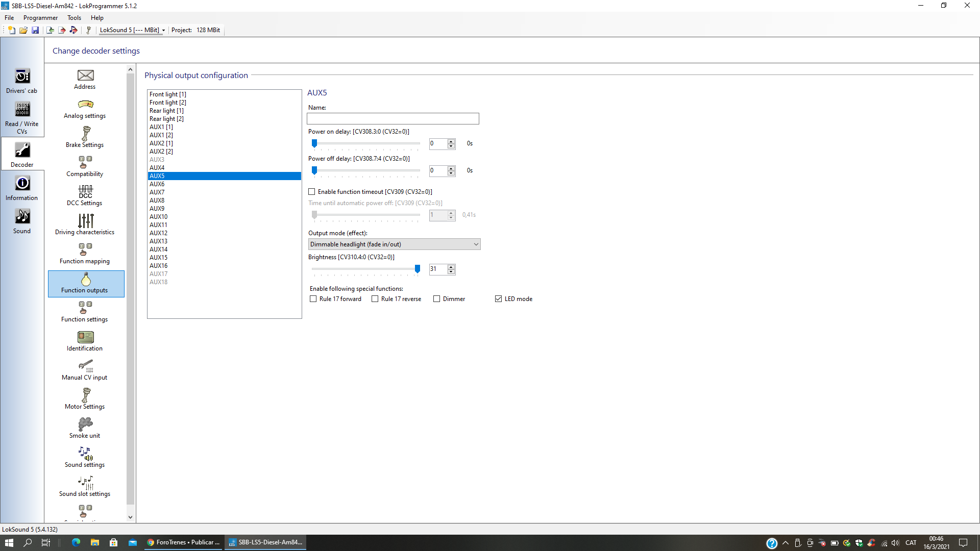Image resolution: width=980 pixels, height=551 pixels.
Task: Click the Brightness slider handle
Action: point(418,269)
